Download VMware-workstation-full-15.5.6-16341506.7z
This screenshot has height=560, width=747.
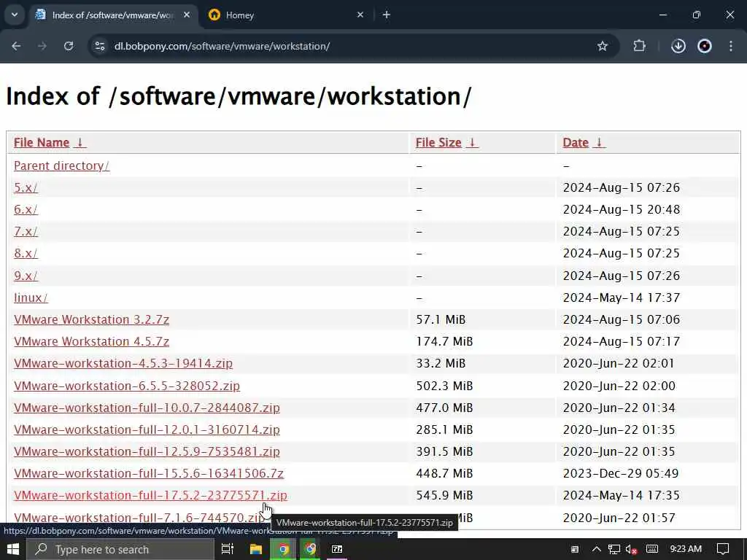(x=149, y=473)
